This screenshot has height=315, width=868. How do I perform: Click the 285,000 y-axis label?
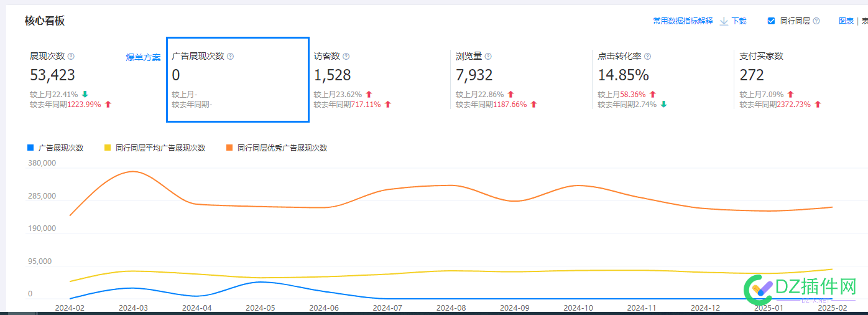pyautogui.click(x=42, y=196)
